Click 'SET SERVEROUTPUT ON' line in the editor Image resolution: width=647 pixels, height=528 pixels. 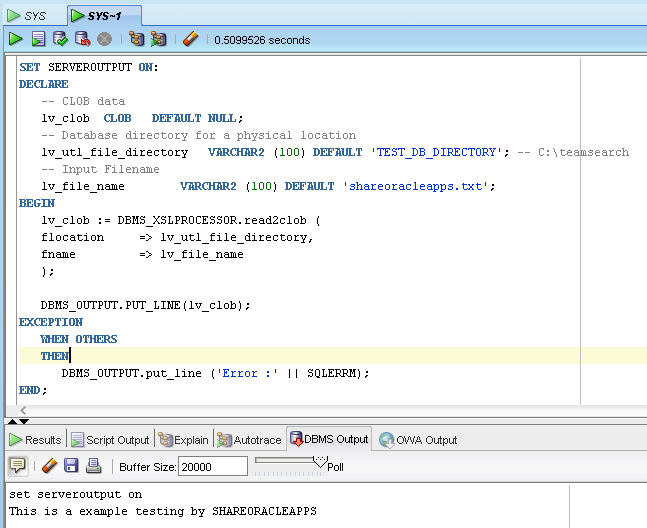pyautogui.click(x=89, y=67)
